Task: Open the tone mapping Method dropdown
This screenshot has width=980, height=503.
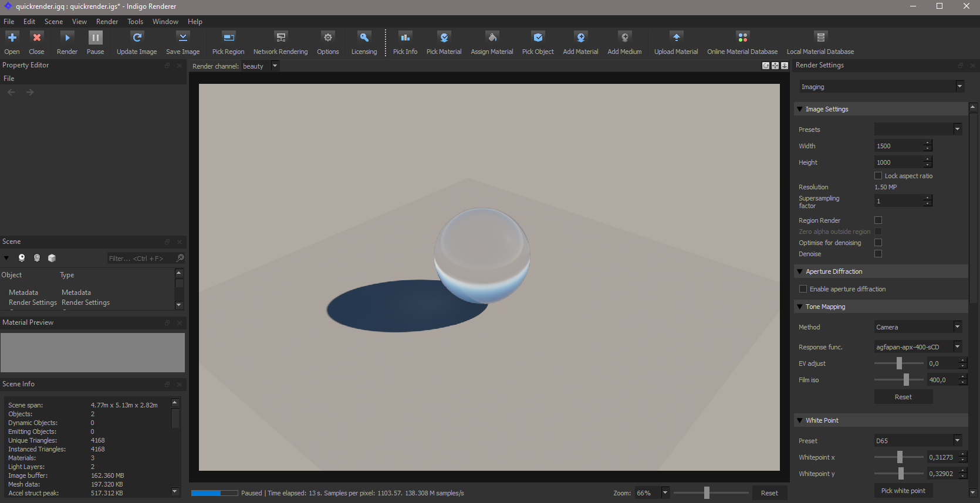Action: [x=918, y=327]
